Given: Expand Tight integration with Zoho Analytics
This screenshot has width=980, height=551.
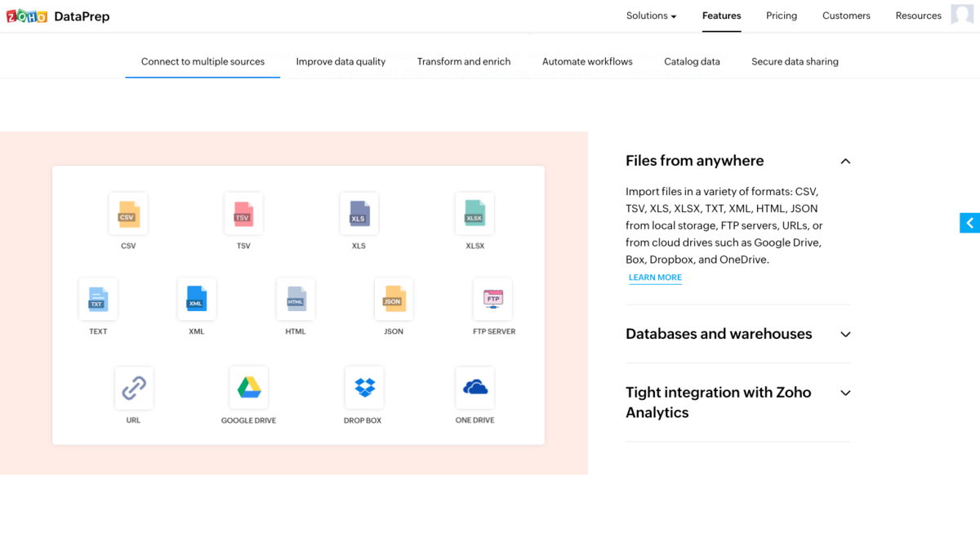Looking at the screenshot, I should pyautogui.click(x=845, y=393).
